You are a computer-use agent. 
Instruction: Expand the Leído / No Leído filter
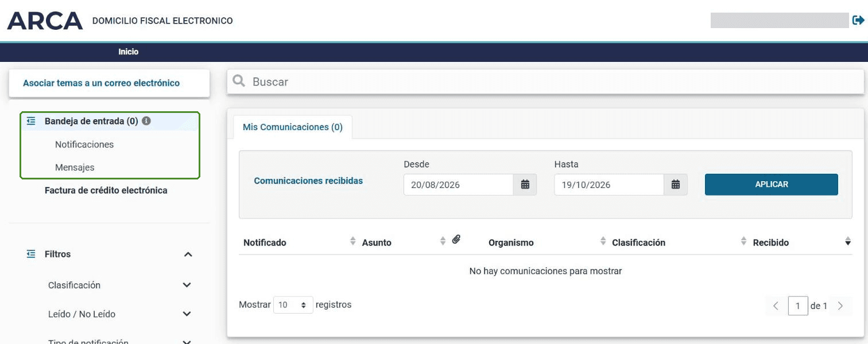click(x=187, y=314)
